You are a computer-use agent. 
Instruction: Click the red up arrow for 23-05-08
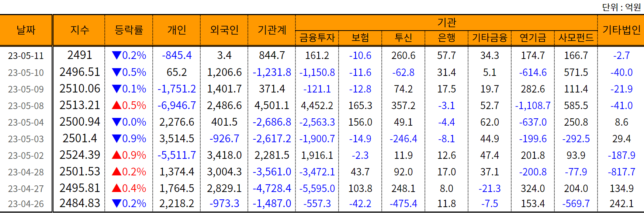(x=117, y=105)
